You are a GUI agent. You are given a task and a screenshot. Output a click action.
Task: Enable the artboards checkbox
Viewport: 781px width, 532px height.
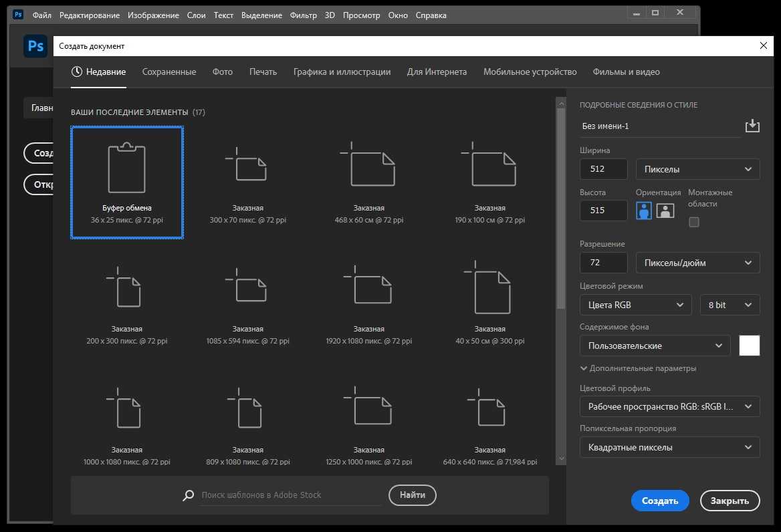[x=694, y=222]
